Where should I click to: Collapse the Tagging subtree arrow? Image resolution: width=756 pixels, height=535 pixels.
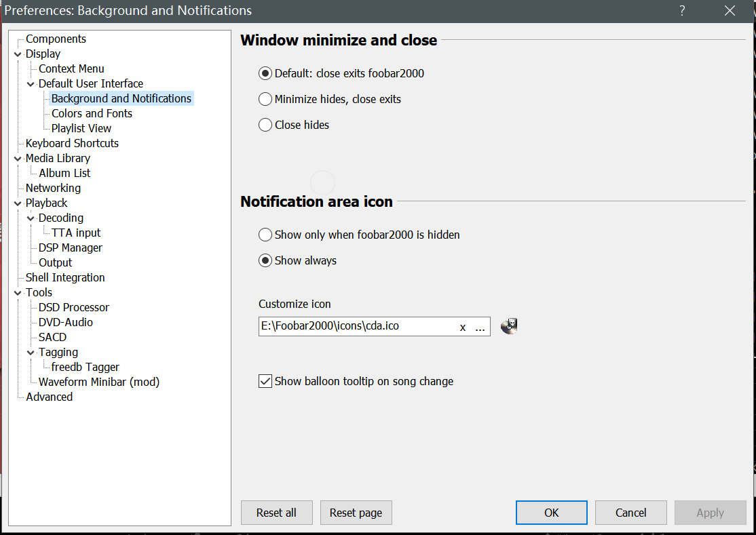pyautogui.click(x=31, y=353)
